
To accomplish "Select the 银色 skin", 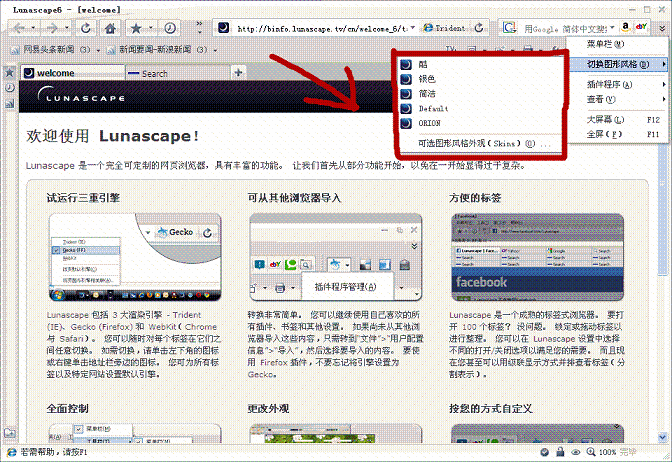I will click(479, 79).
